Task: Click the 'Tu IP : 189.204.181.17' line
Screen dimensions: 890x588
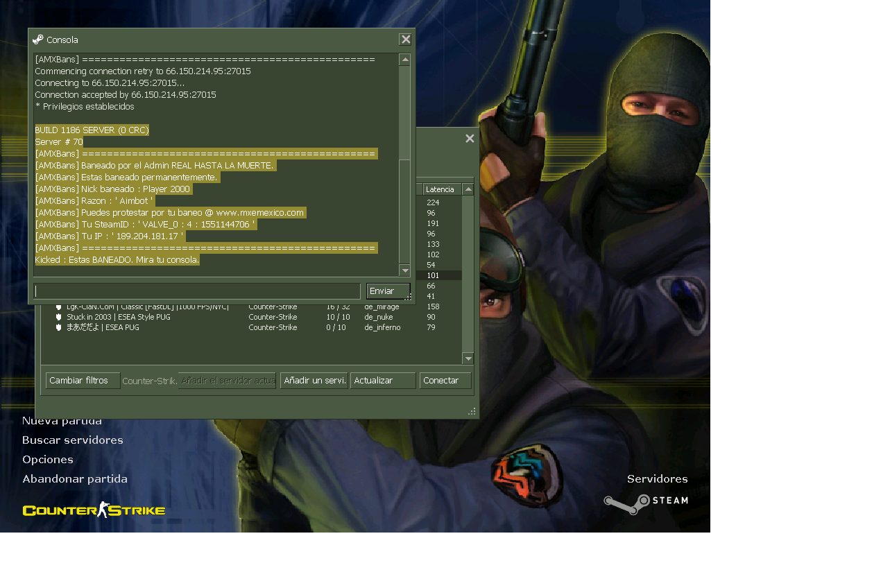Action: [x=109, y=236]
